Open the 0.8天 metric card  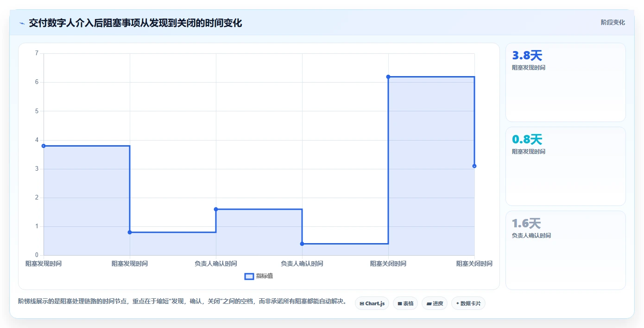(566, 167)
